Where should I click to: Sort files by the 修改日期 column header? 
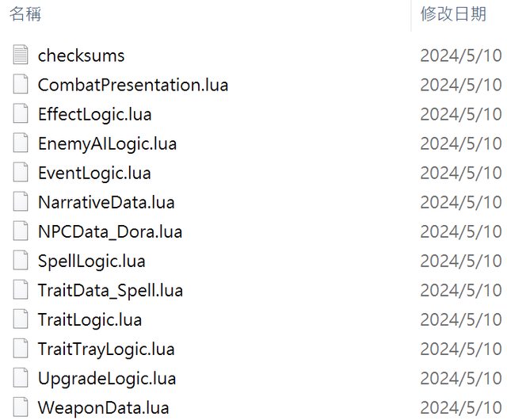coord(453,14)
